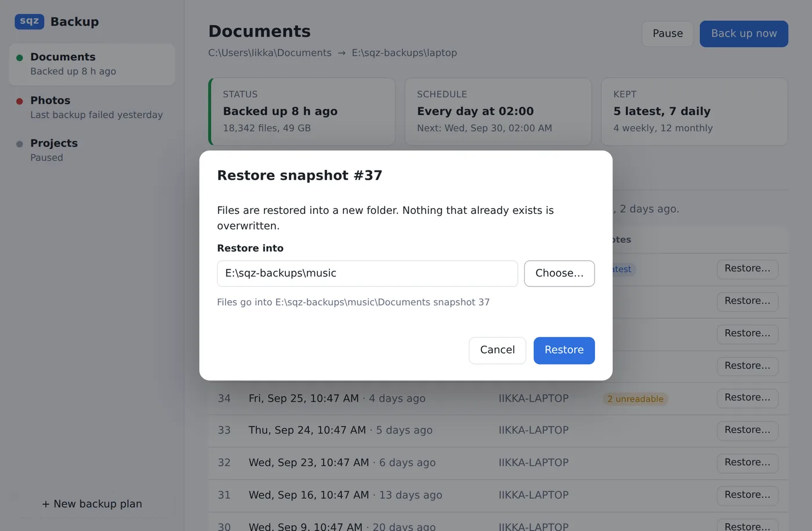
Task: Click the source path C:\Users\Iikka\Documents
Action: [270, 53]
